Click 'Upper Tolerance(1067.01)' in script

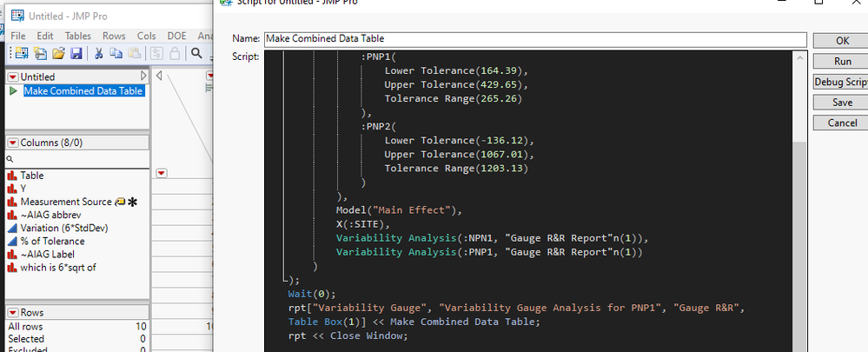point(460,155)
